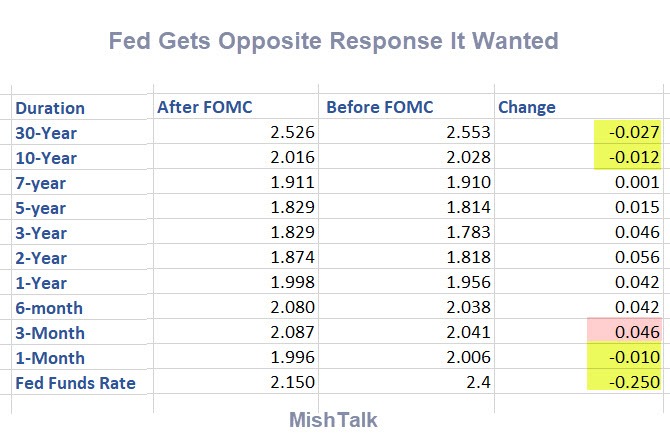Select the highlighted -0.250 cell
The width and height of the screenshot is (670, 446).
(x=628, y=383)
